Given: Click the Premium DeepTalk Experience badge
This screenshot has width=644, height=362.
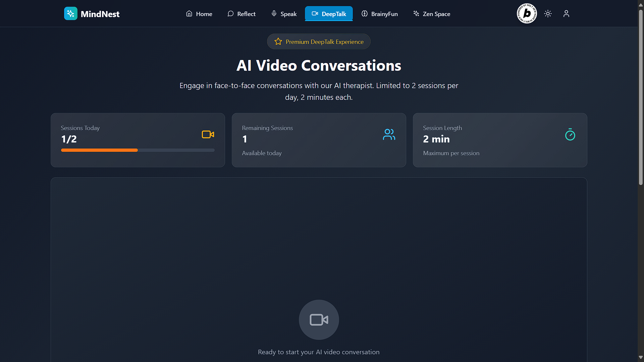Looking at the screenshot, I should pyautogui.click(x=324, y=42).
